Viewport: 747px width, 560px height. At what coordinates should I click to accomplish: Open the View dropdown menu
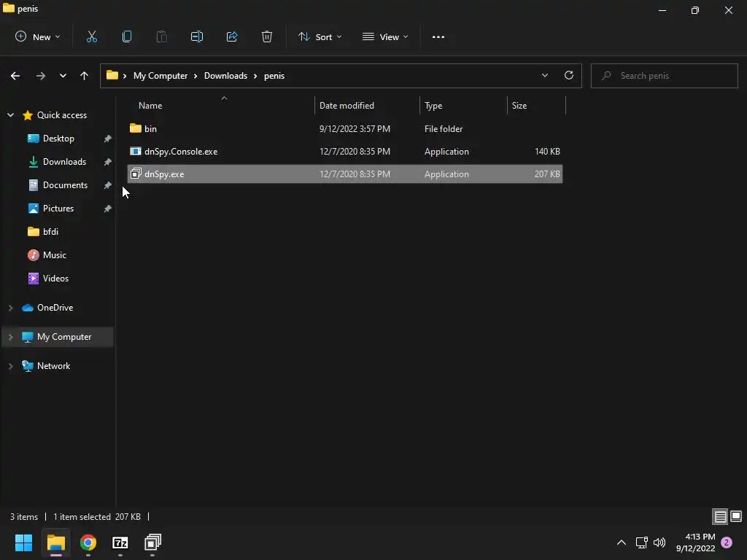coord(385,36)
